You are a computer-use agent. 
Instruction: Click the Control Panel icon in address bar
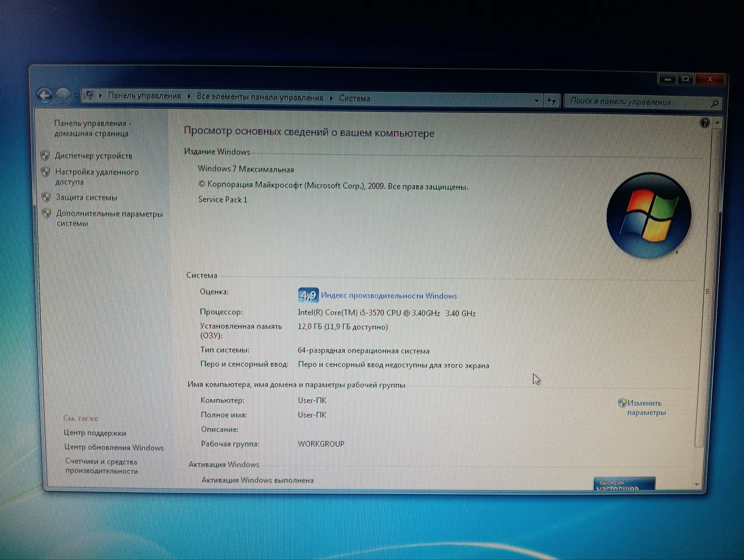click(x=88, y=96)
